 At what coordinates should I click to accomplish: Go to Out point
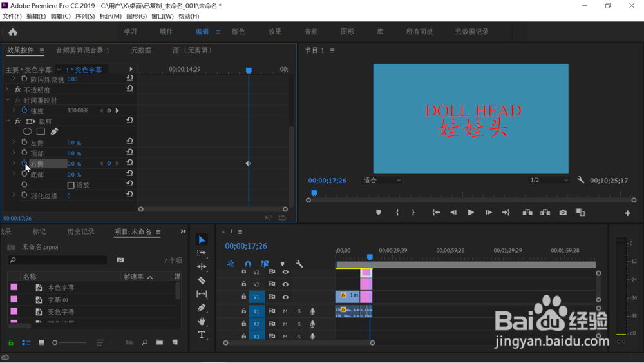pyautogui.click(x=506, y=213)
